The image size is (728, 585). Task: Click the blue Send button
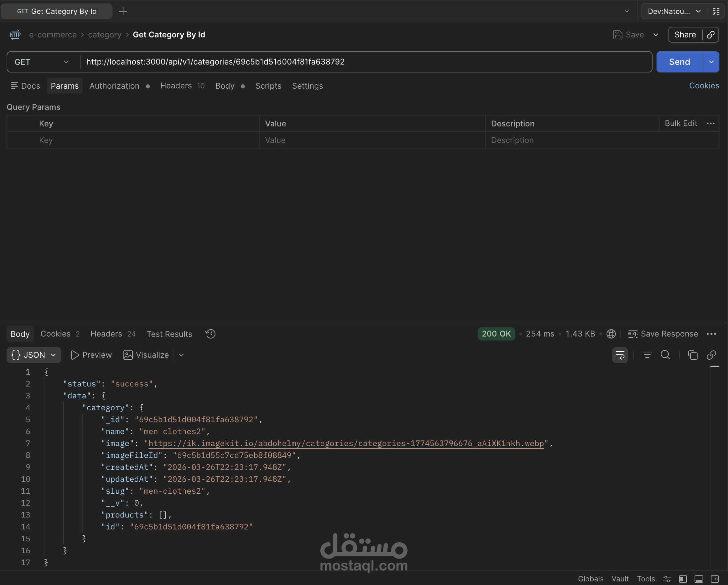tap(679, 62)
